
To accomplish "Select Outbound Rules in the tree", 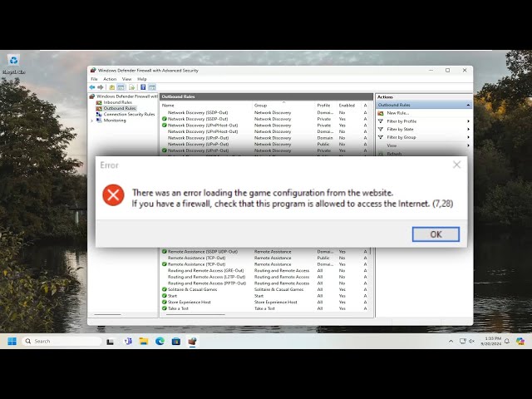I will coord(116,108).
